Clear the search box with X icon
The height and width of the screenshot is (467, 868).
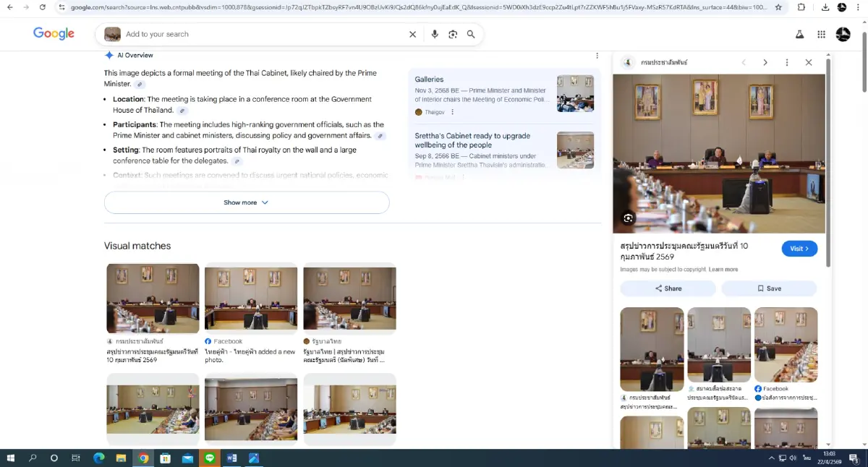pyautogui.click(x=412, y=34)
